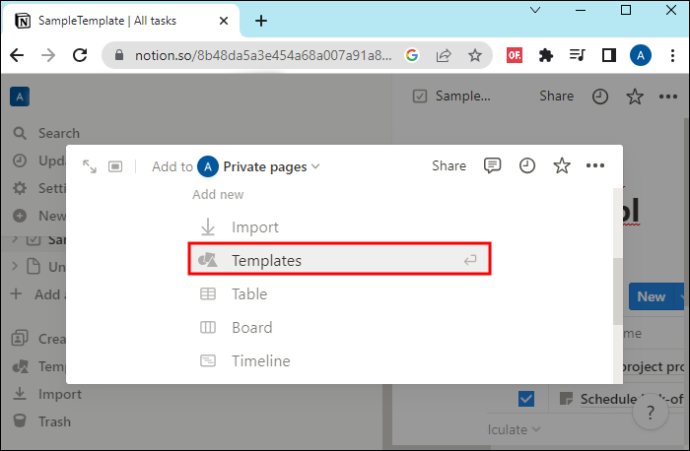The image size is (690, 451).
Task: Click the blue New button
Action: [x=651, y=297]
